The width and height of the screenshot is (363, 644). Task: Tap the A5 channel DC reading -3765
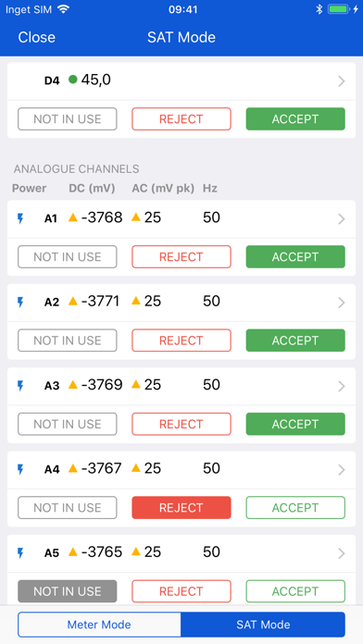pyautogui.click(x=102, y=552)
